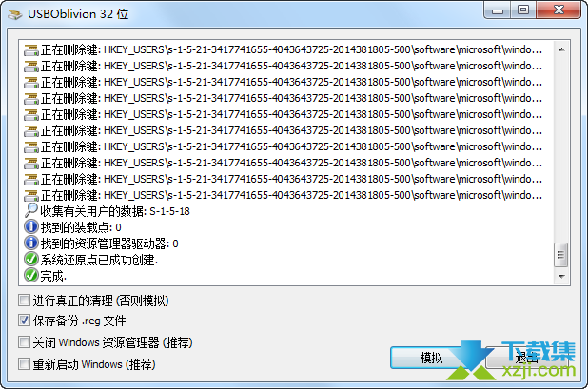The width and height of the screenshot is (588, 389).
Task: Click the blue info icon for 找到的装载点
Action: [x=31, y=226]
